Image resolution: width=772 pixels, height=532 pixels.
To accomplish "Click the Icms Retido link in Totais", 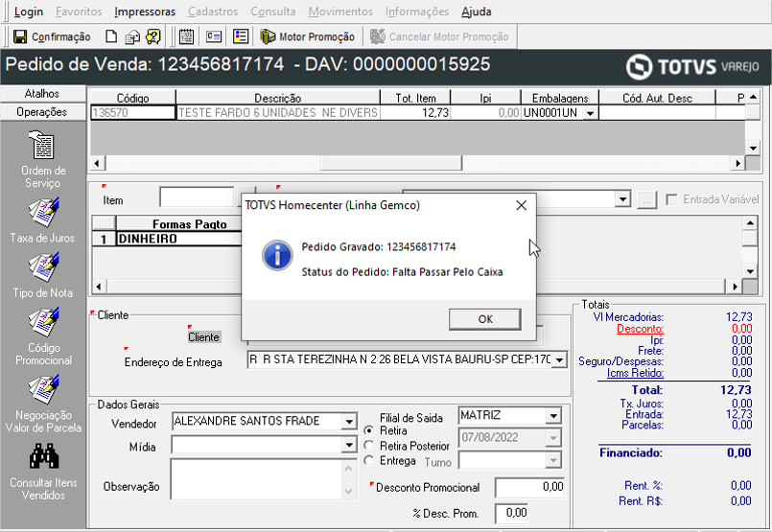I will pyautogui.click(x=635, y=373).
